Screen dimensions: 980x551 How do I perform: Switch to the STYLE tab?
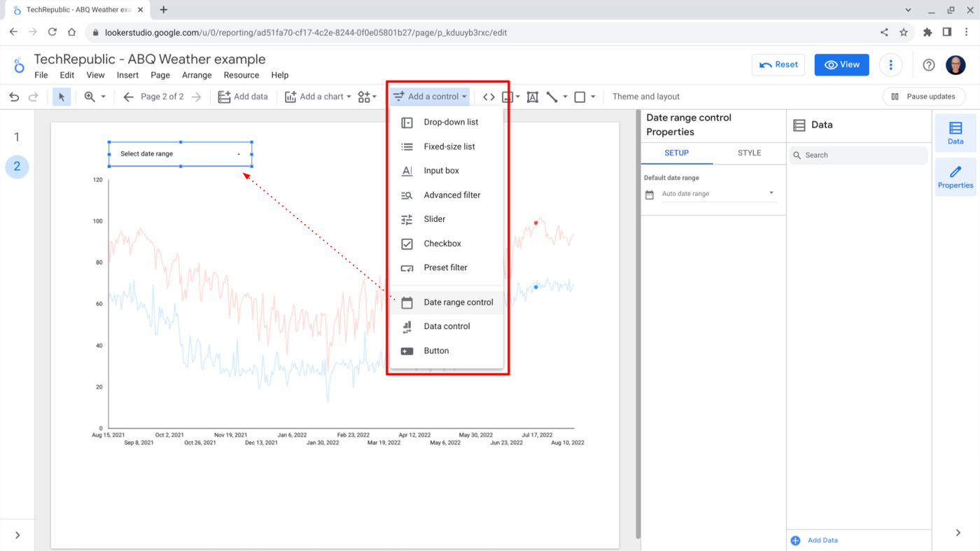tap(749, 153)
